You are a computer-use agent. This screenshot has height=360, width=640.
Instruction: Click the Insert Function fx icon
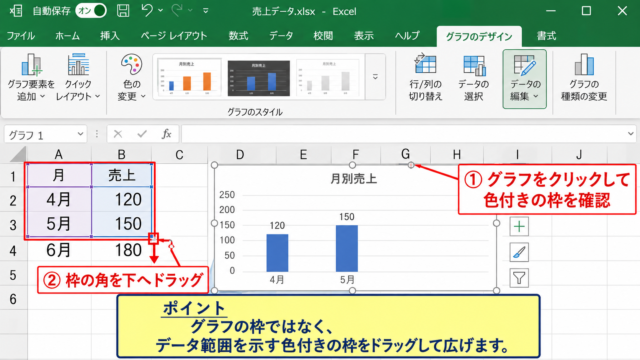[x=166, y=134]
